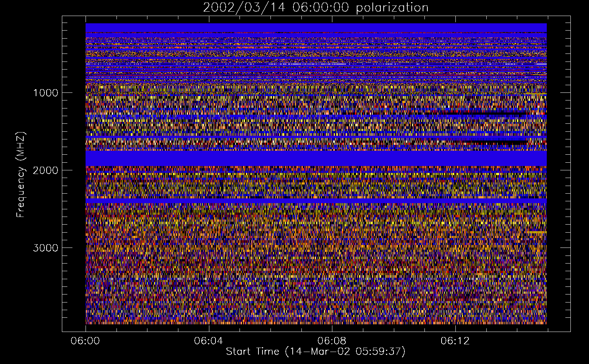Click the 2000 frequency tick label
The width and height of the screenshot is (589, 364).
click(46, 170)
